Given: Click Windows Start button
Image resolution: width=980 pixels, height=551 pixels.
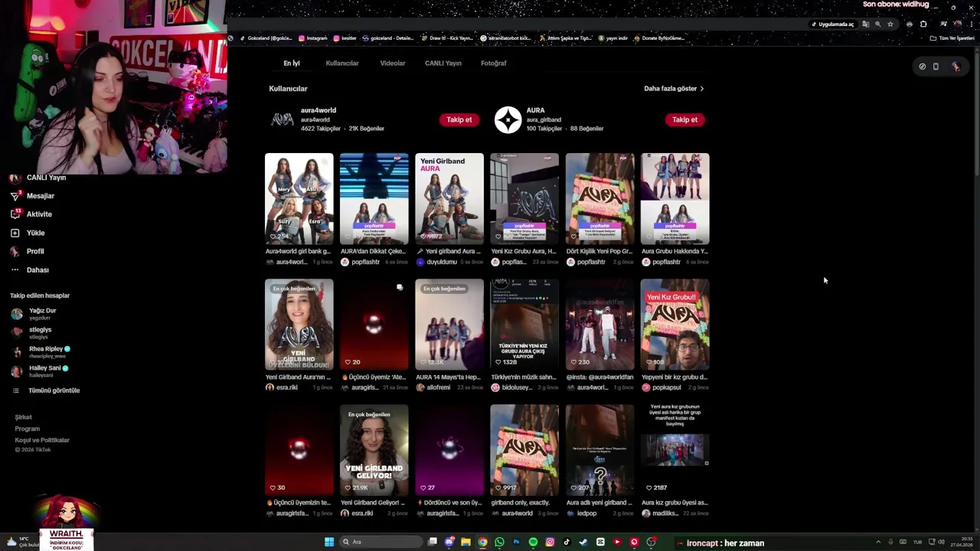Looking at the screenshot, I should pos(329,542).
